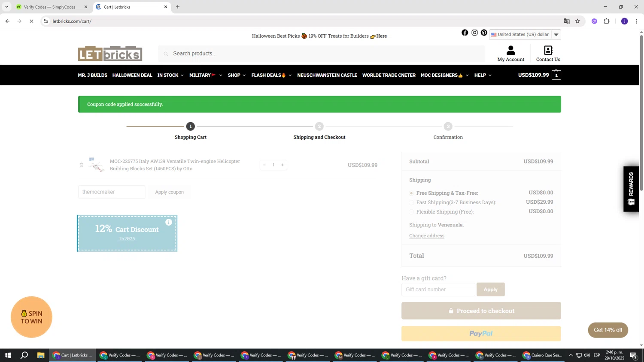Focus the Gift card number field
Screen dimensions: 644x362
[x=438, y=290]
